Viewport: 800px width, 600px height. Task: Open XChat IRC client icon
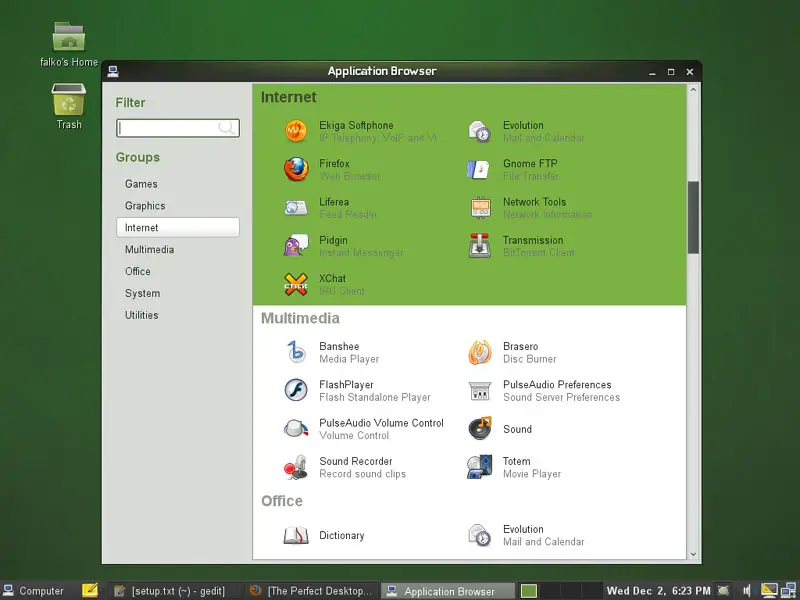point(296,284)
